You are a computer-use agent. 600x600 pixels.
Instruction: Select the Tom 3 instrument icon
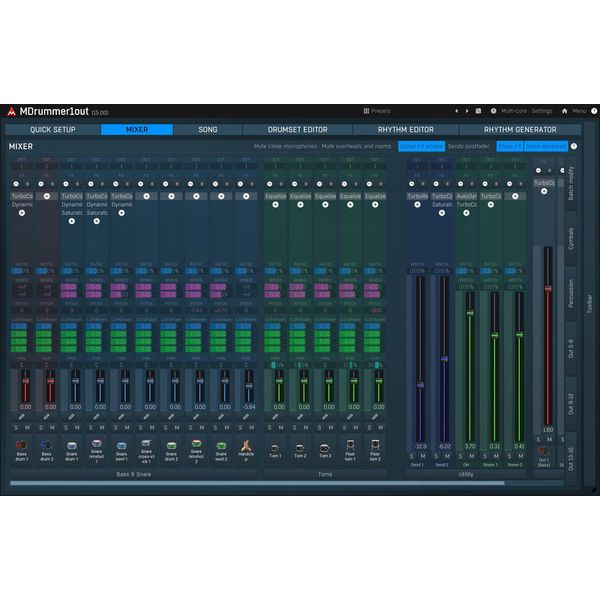point(325,447)
